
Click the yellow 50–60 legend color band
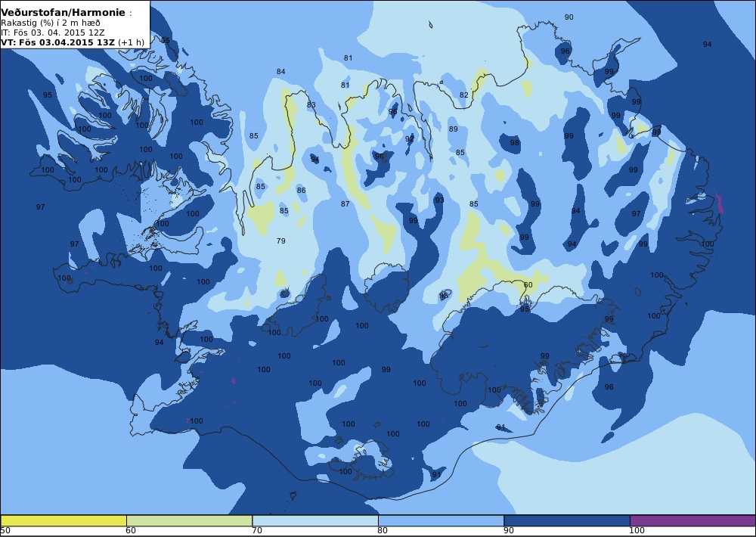click(x=64, y=520)
